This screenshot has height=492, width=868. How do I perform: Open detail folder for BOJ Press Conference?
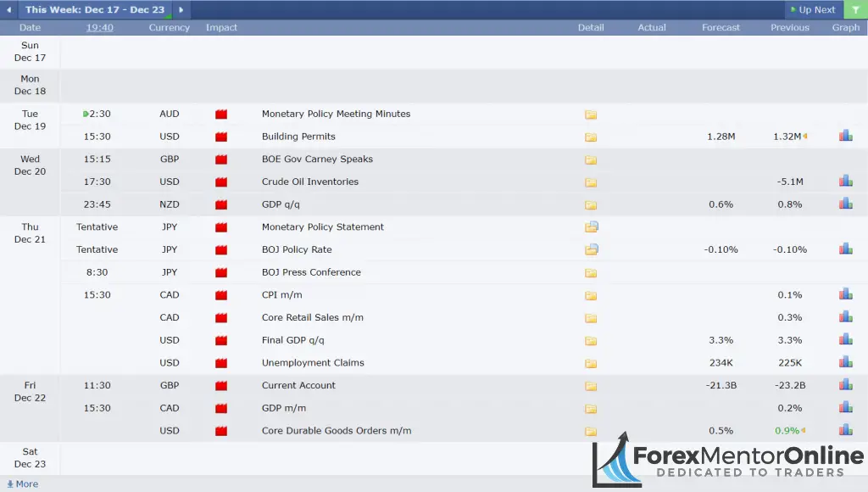pos(591,272)
